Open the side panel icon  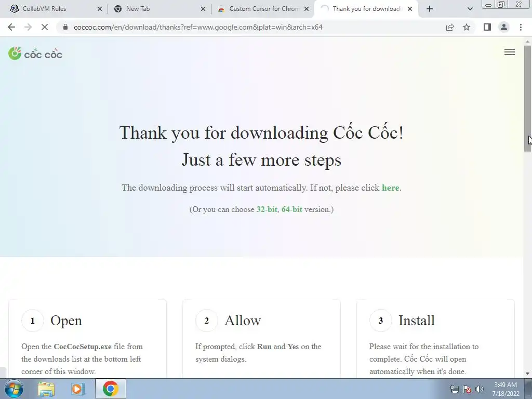(x=487, y=27)
